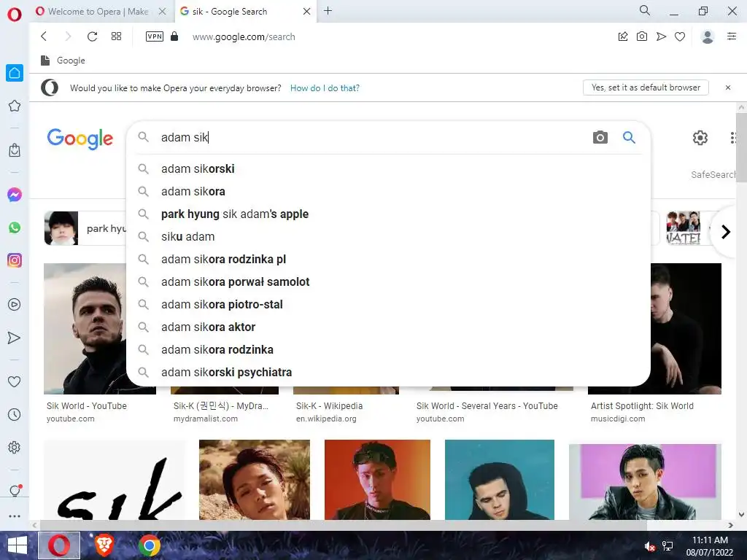Open History clock in sidebar
This screenshot has height=560, width=747.
[x=15, y=414]
